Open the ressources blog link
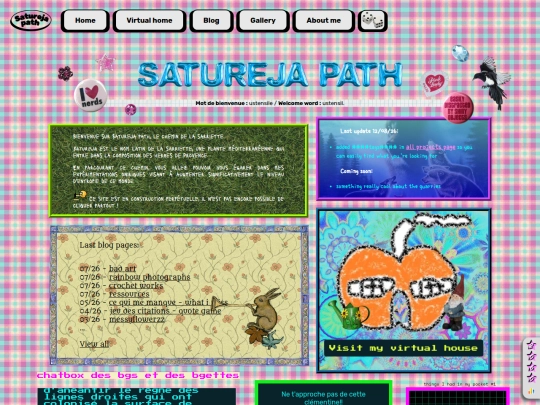Screen dimensions: 540x405 [x=129, y=294]
